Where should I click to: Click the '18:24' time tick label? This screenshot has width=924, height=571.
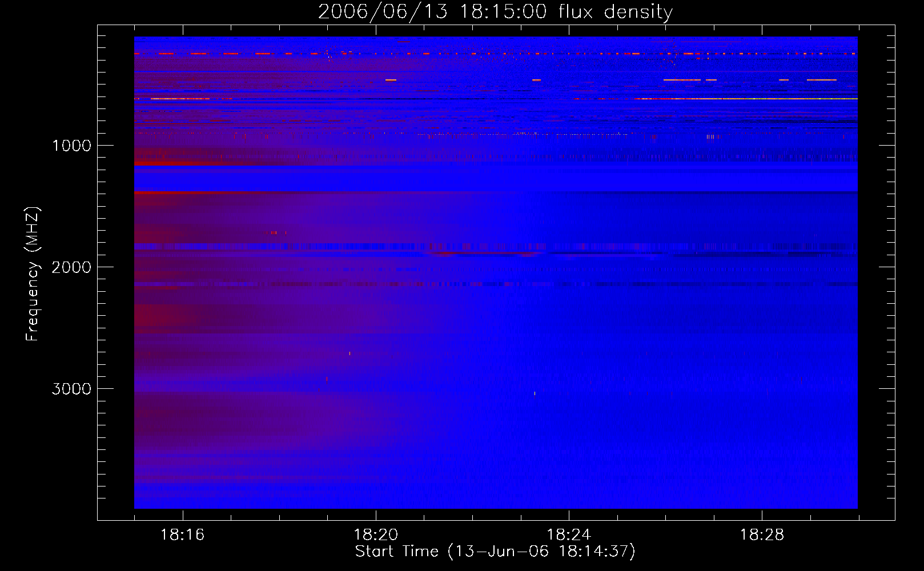tap(569, 535)
